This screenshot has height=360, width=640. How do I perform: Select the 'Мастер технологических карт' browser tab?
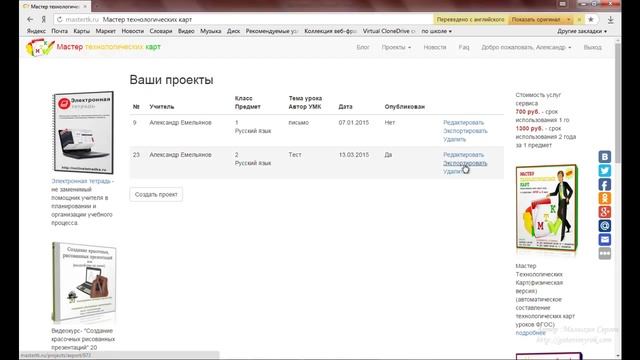click(56, 7)
